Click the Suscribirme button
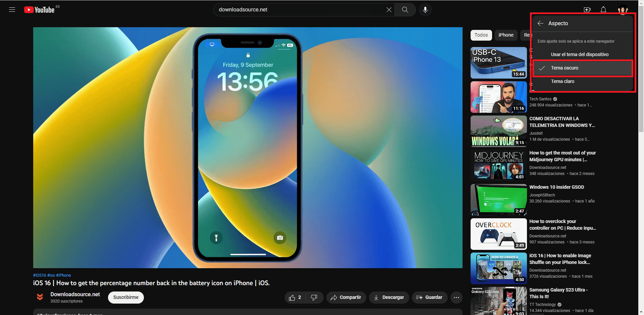644x315 pixels. click(x=126, y=298)
